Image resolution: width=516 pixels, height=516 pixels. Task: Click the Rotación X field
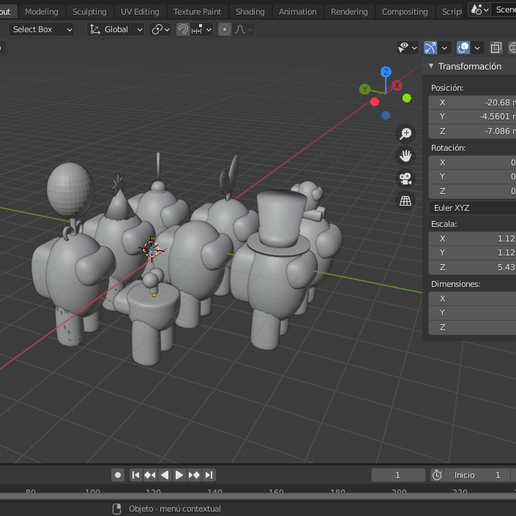pos(472,163)
